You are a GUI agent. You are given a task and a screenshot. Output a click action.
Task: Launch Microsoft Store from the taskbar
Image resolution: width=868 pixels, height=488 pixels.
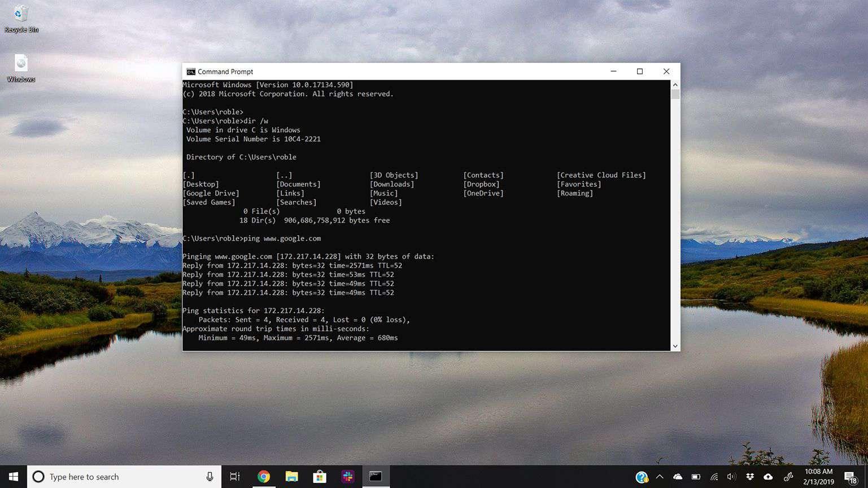coord(319,477)
